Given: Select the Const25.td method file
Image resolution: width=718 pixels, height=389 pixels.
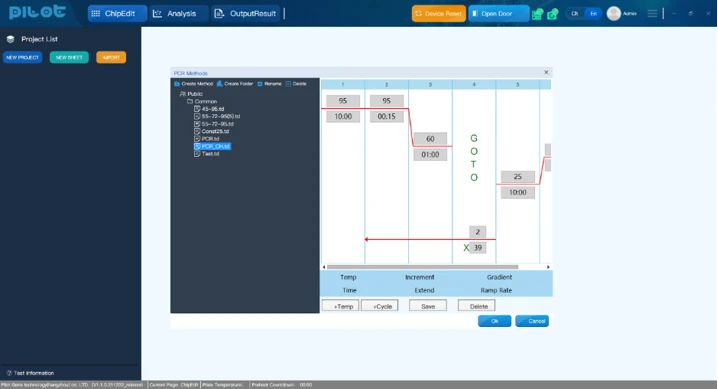Looking at the screenshot, I should click(212, 131).
